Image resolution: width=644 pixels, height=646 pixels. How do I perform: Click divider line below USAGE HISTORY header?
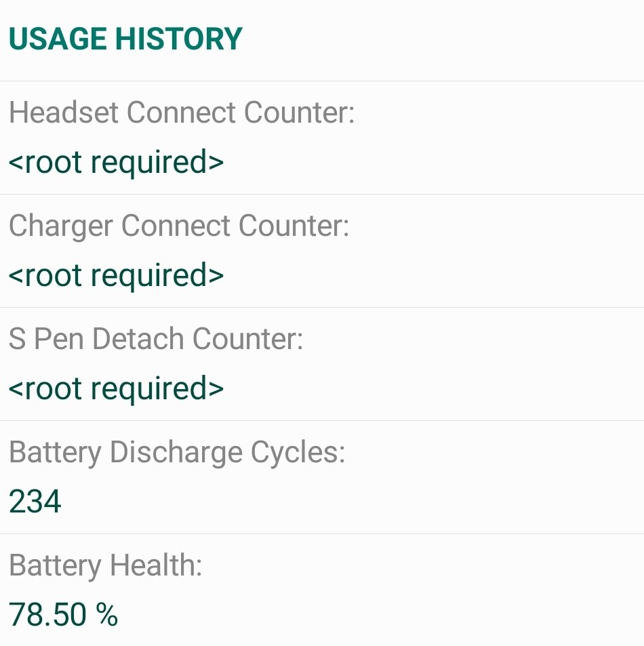click(x=322, y=81)
